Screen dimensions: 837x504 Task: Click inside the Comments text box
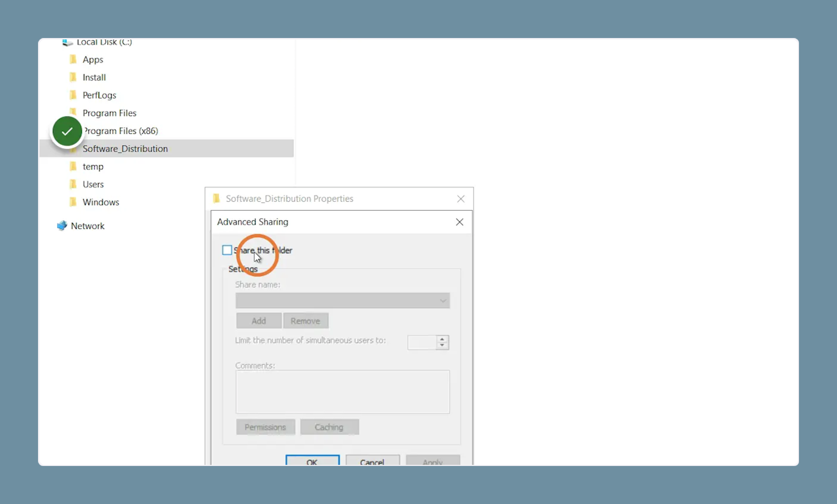click(342, 392)
